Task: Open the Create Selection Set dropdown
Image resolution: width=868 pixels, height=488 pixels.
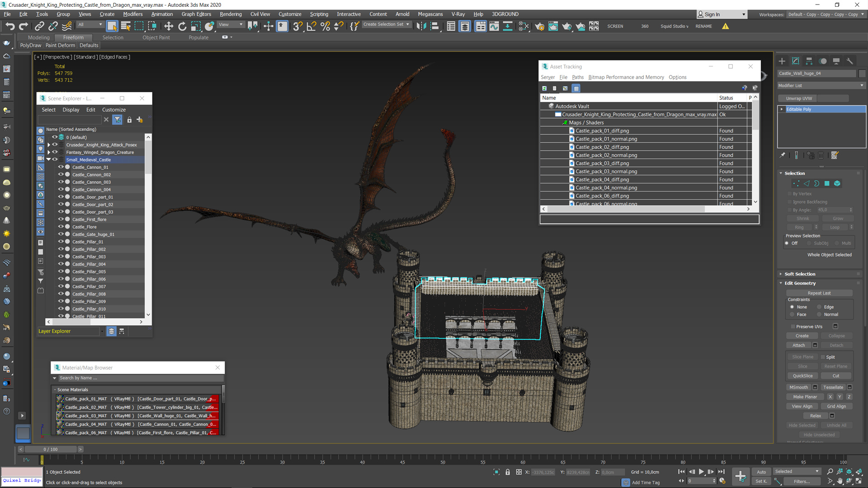Action: click(x=387, y=24)
